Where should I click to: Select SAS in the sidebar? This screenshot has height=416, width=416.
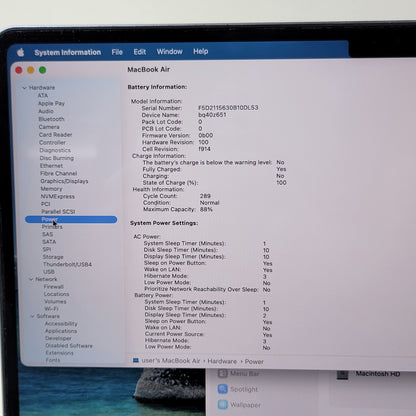pyautogui.click(x=48, y=234)
